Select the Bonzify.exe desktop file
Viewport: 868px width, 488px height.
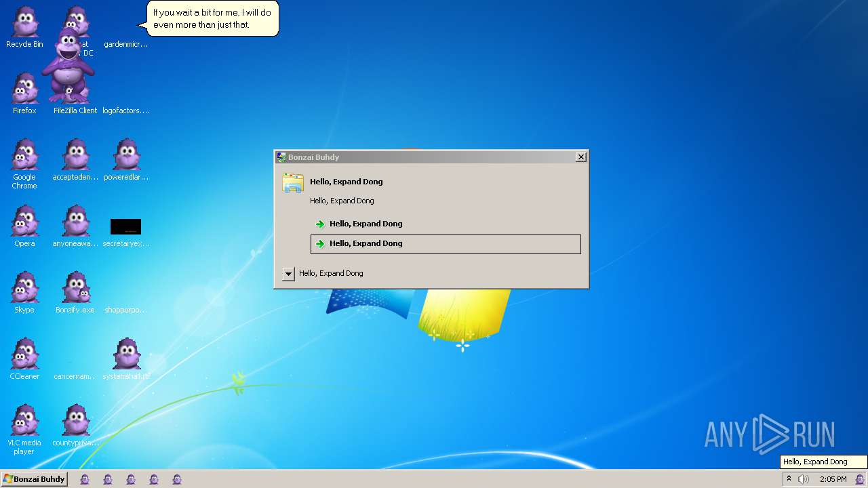[x=75, y=292]
